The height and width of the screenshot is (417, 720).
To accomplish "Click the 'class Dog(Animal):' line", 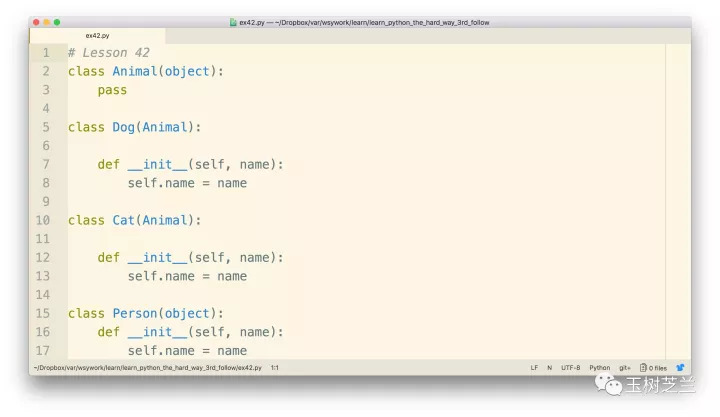I will (135, 127).
